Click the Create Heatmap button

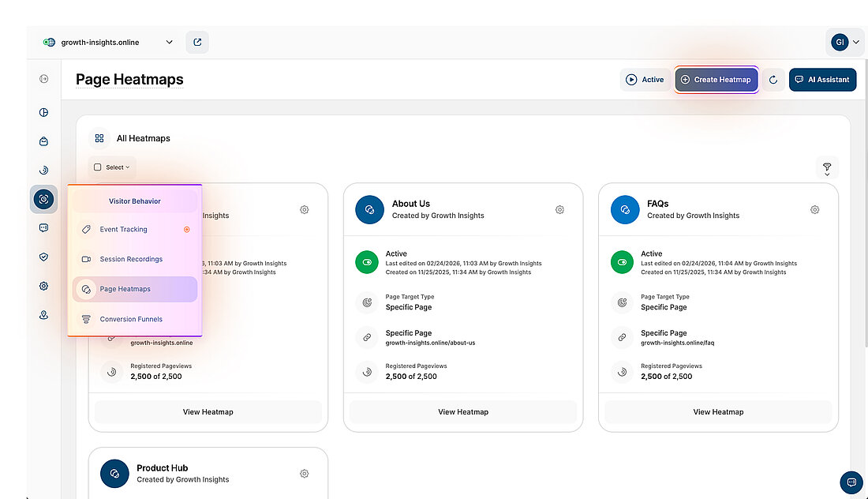[716, 79]
